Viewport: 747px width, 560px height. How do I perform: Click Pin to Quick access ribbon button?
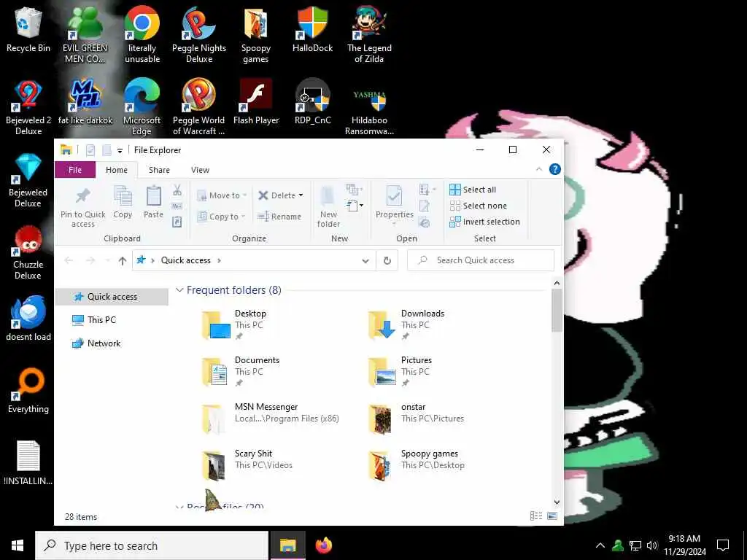click(x=83, y=208)
